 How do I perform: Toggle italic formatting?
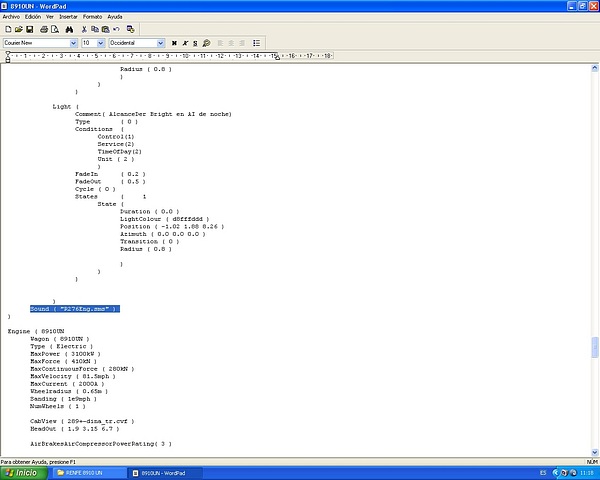click(185, 43)
